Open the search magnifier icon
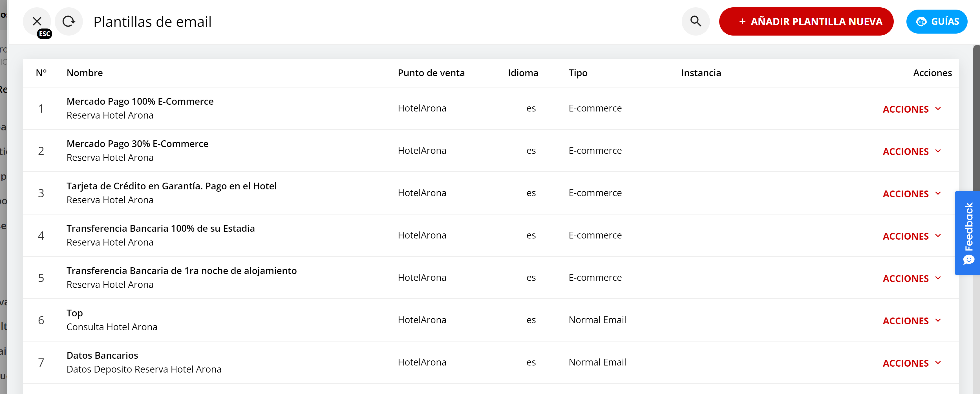The height and width of the screenshot is (394, 980). pos(696,21)
